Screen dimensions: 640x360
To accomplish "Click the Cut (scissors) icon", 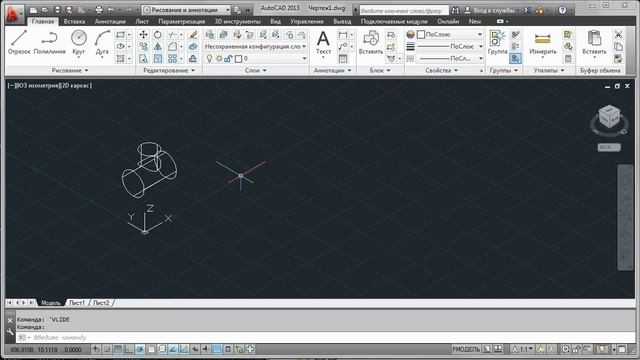I will coord(618,35).
